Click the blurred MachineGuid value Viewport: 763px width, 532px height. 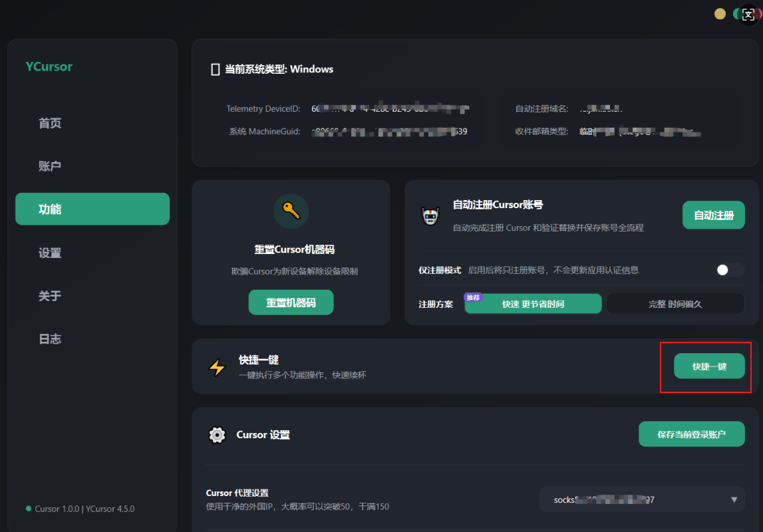pos(389,132)
